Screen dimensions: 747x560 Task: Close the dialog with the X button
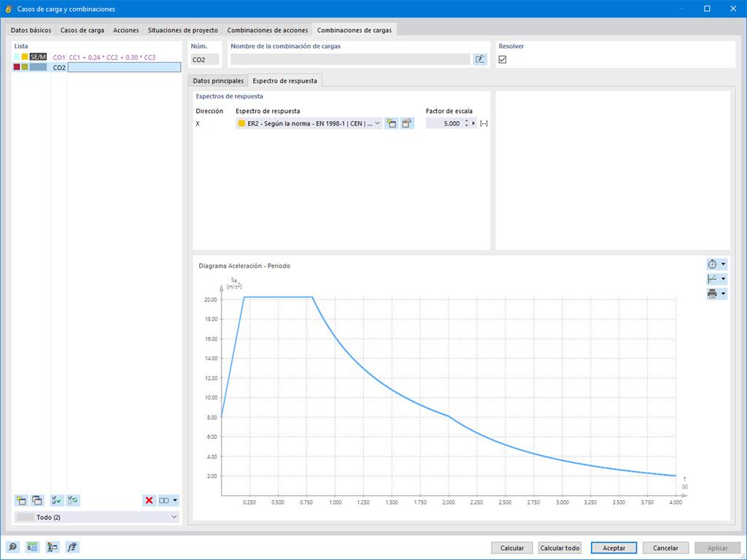tap(733, 9)
